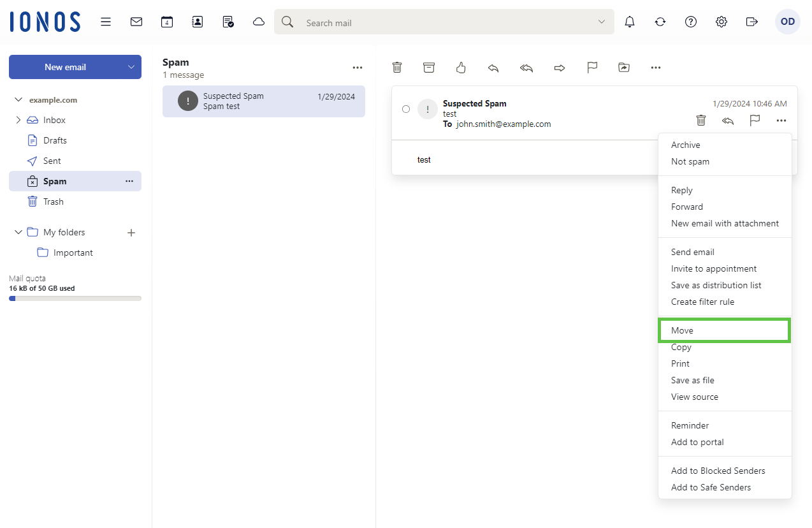Toggle the flag icon in email header
Screen dimensions: 812x528
point(755,121)
